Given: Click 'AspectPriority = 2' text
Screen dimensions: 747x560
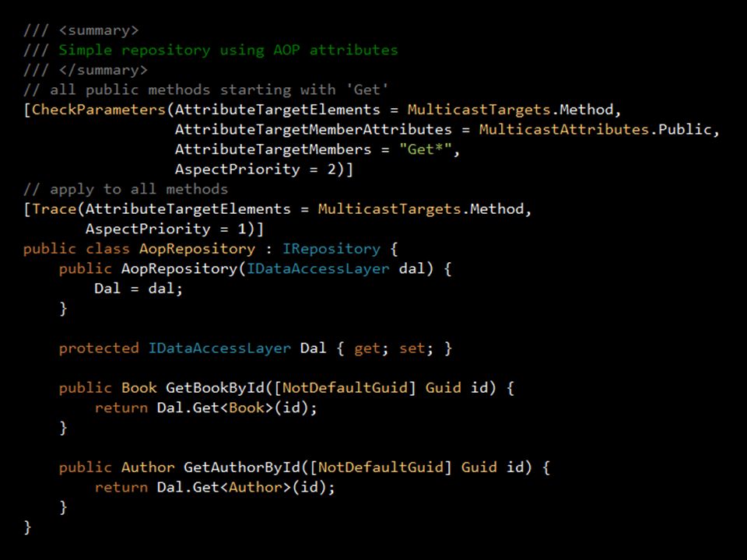Looking at the screenshot, I should tap(256, 169).
